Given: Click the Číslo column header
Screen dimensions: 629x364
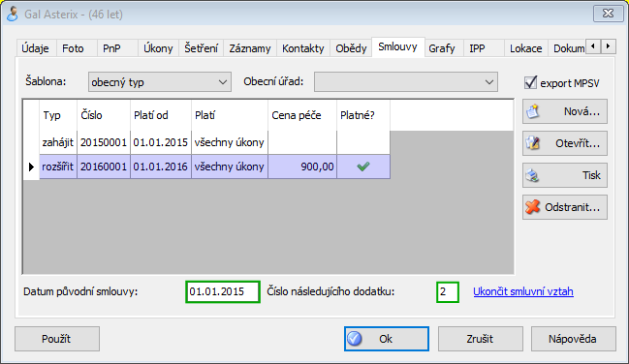Looking at the screenshot, I should click(x=104, y=115).
